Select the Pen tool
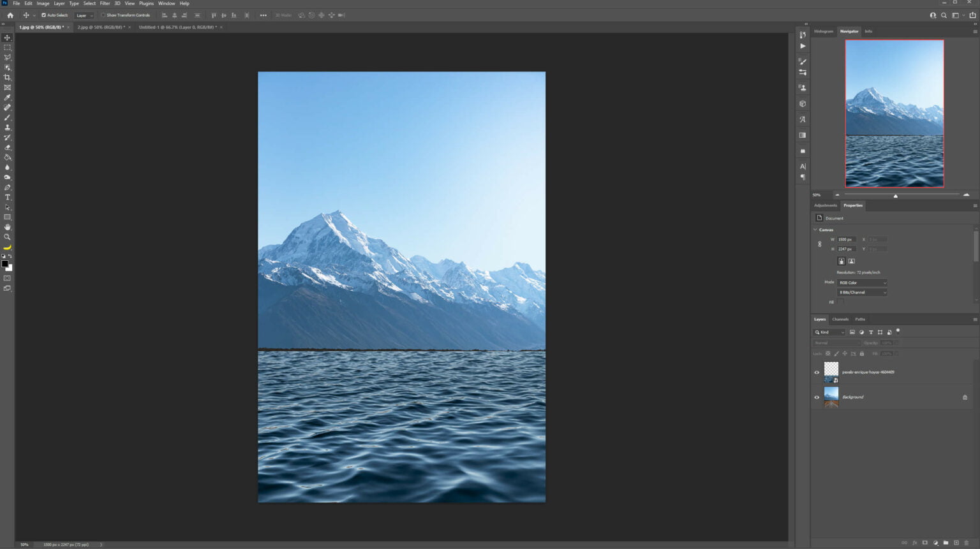The height and width of the screenshot is (549, 980). 8,187
